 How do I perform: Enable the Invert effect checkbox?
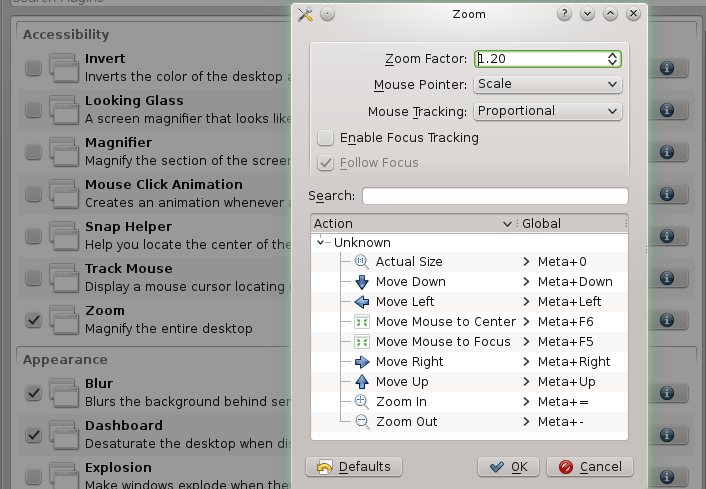tap(33, 68)
